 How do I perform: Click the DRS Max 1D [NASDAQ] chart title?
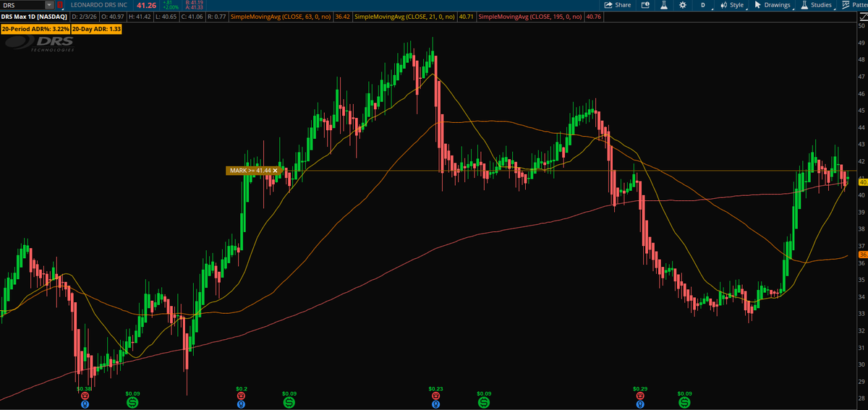point(33,16)
